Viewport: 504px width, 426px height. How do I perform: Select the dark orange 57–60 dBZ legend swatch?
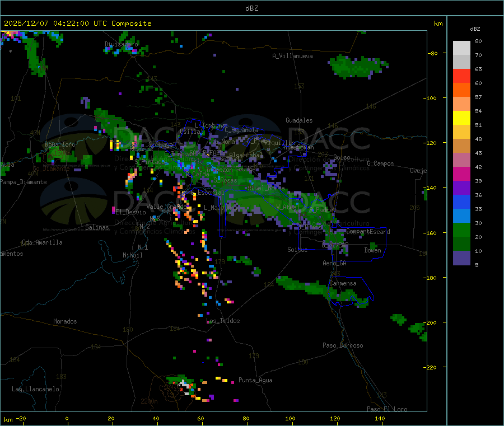click(461, 90)
